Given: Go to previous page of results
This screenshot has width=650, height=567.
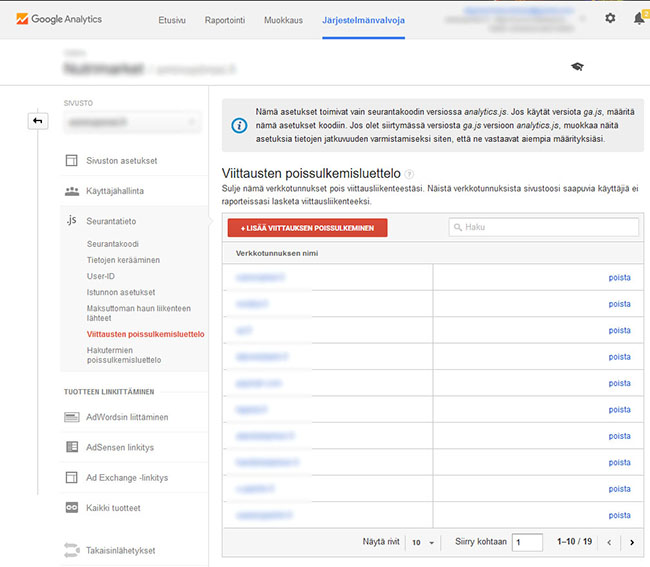Looking at the screenshot, I should point(609,543).
